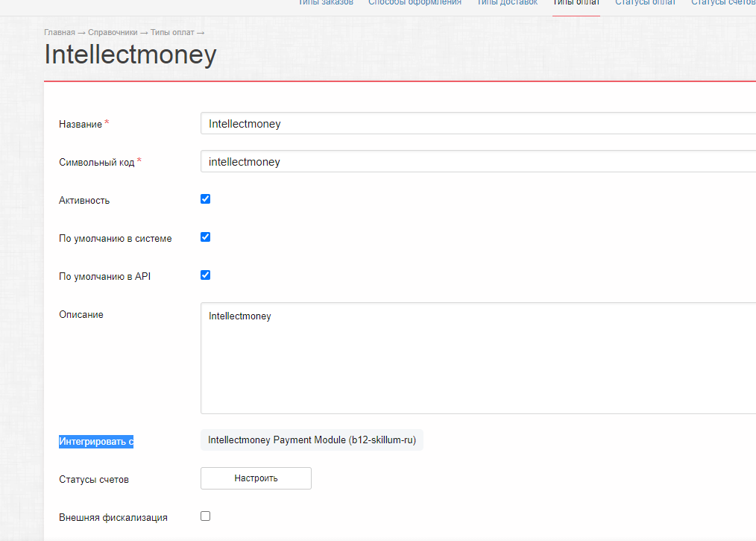Click the Главная breadcrumb link

60,33
